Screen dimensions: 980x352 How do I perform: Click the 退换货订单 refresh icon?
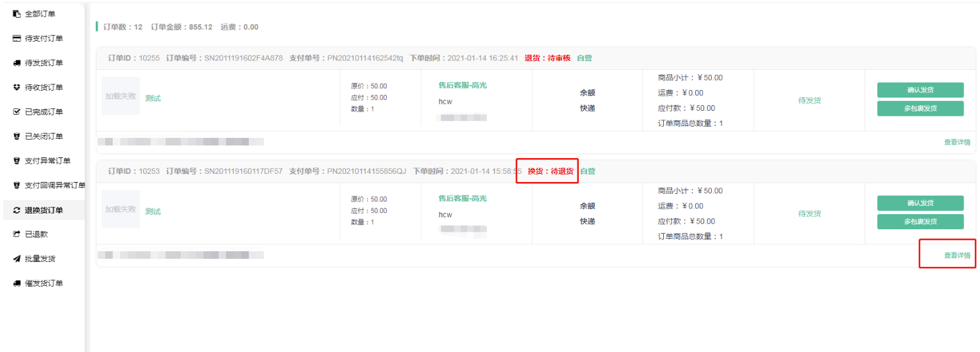pos(17,210)
